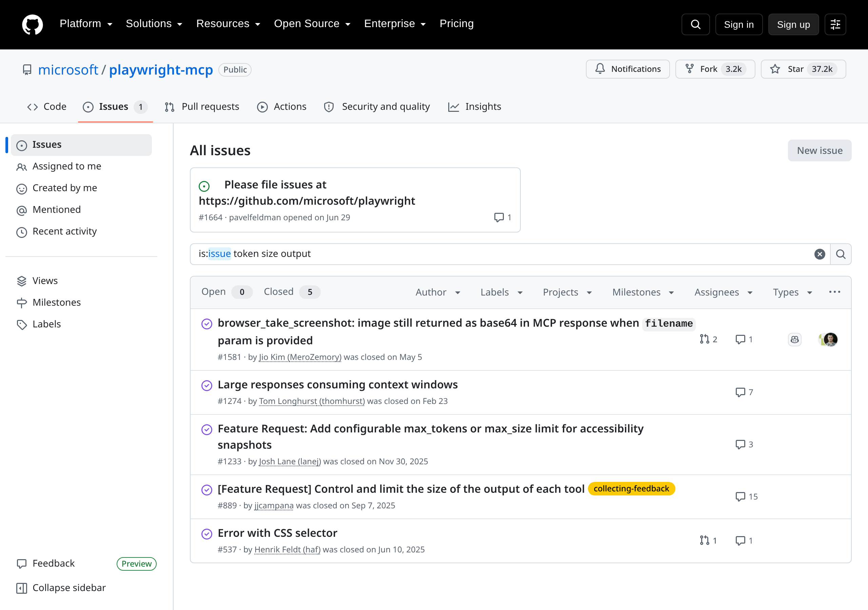This screenshot has width=868, height=610.
Task: Open Milestones in the sidebar
Action: [81, 303]
